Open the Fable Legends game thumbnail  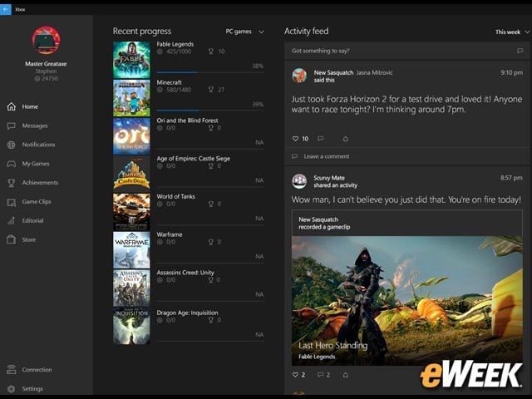pos(131,60)
